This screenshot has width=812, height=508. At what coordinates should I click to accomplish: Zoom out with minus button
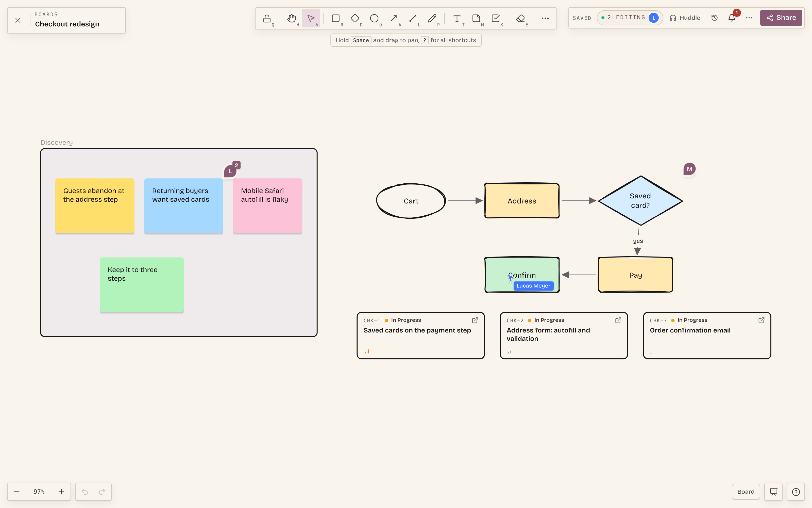pyautogui.click(x=17, y=492)
